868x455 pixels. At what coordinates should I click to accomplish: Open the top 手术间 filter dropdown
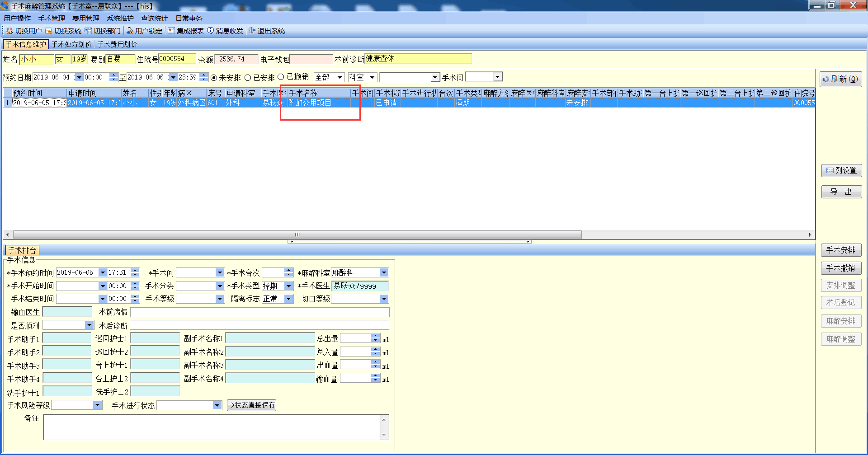pos(497,77)
